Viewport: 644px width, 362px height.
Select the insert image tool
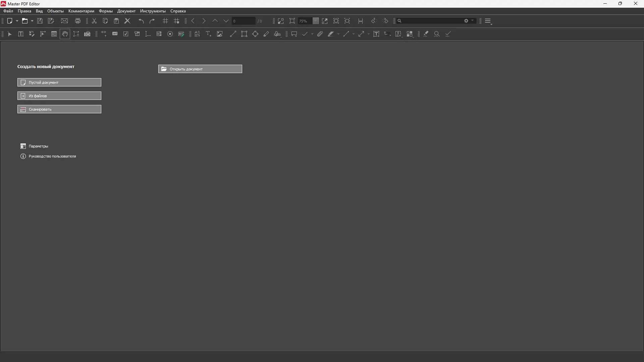(x=219, y=34)
